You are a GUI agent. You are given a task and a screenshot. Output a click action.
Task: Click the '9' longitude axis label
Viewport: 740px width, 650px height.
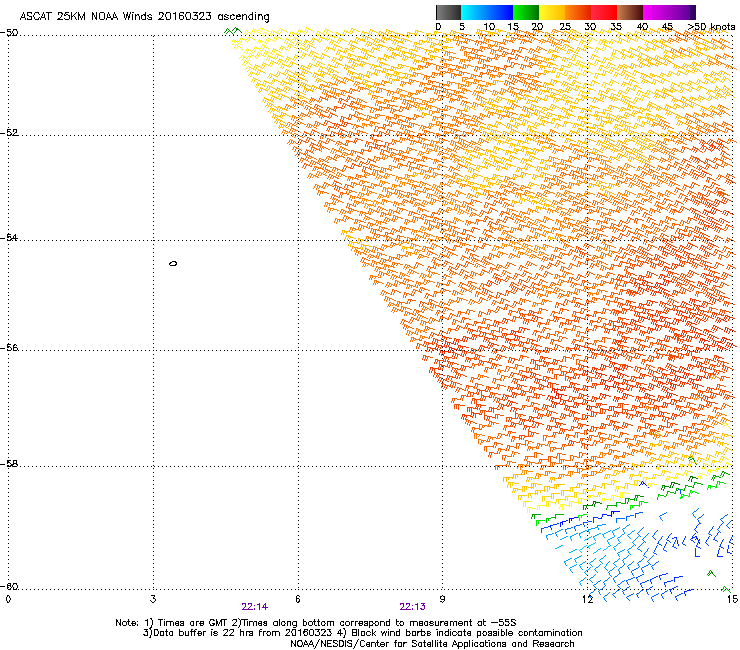442,599
